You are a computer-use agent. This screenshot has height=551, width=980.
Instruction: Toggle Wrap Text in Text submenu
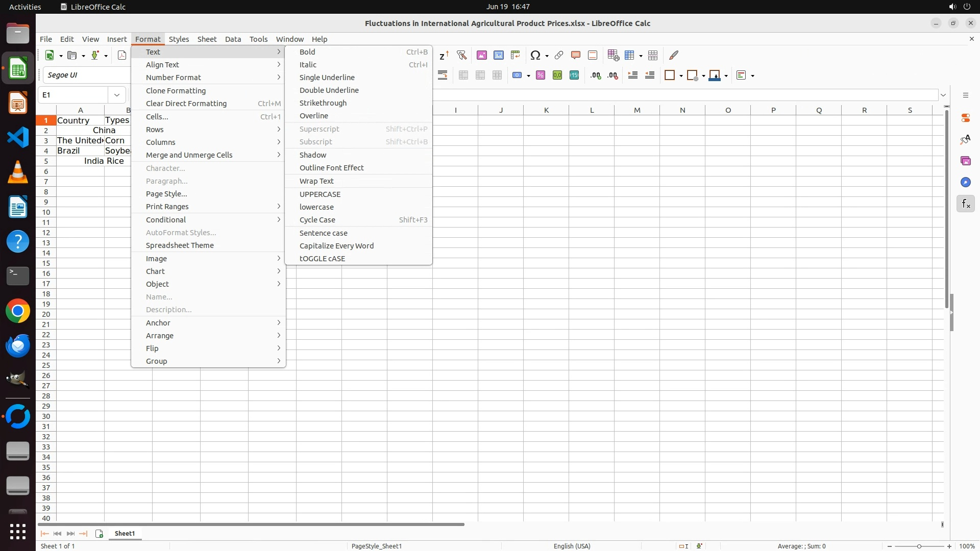coord(316,181)
